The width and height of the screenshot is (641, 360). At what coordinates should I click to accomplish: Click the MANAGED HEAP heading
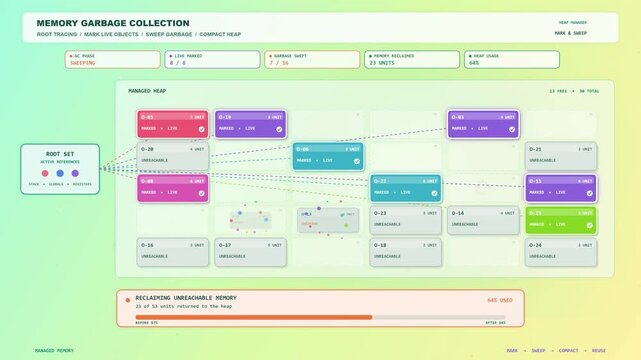147,91
